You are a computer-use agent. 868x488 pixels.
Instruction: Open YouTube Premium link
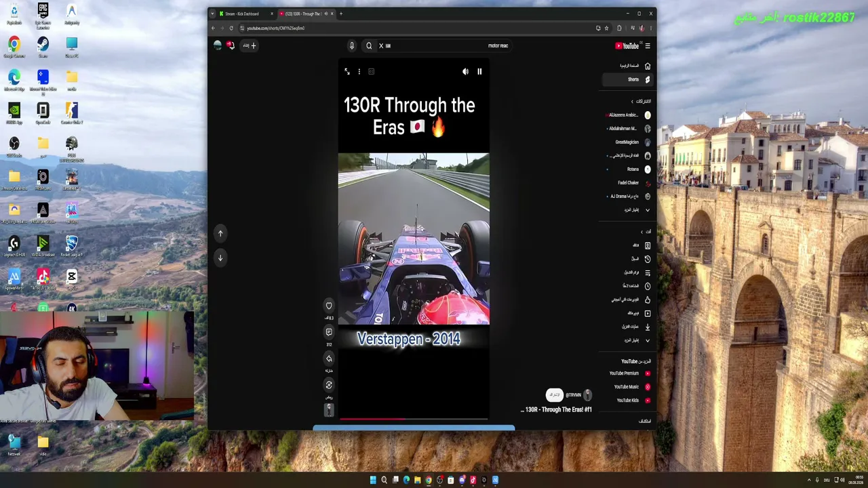pos(627,373)
